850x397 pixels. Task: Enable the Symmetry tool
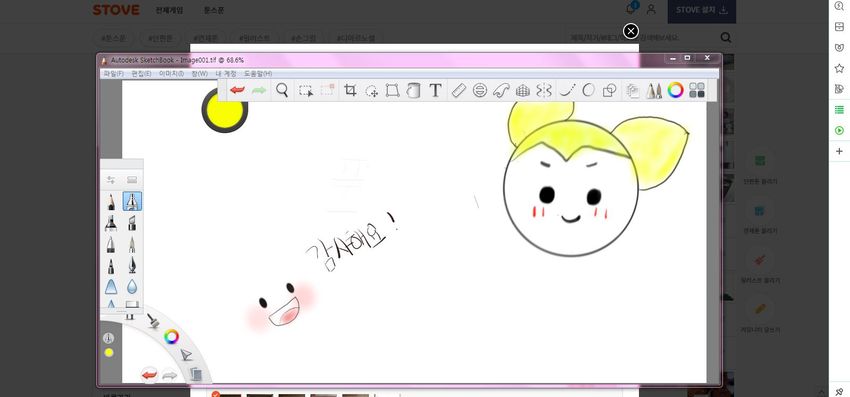click(544, 90)
